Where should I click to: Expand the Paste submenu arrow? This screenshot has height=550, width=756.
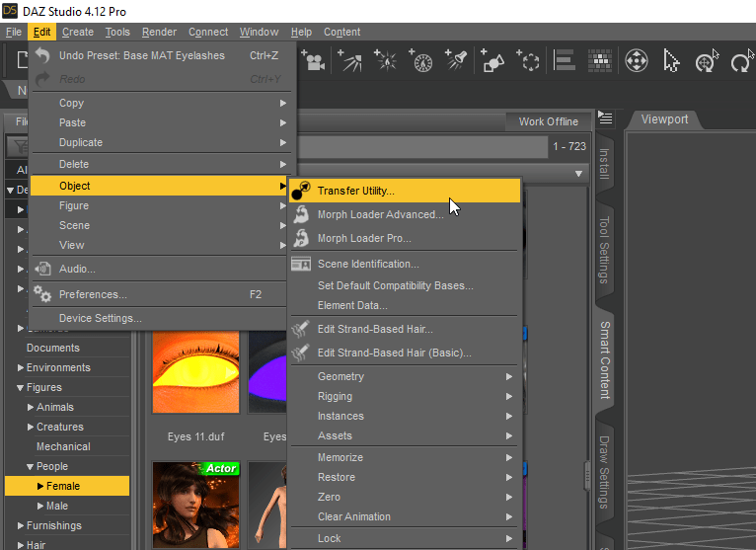[x=283, y=123]
